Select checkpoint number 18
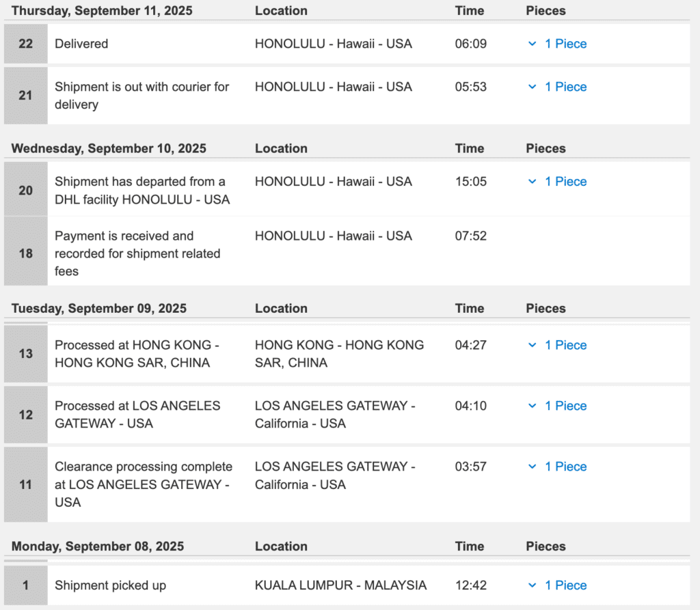700x610 pixels. click(25, 253)
